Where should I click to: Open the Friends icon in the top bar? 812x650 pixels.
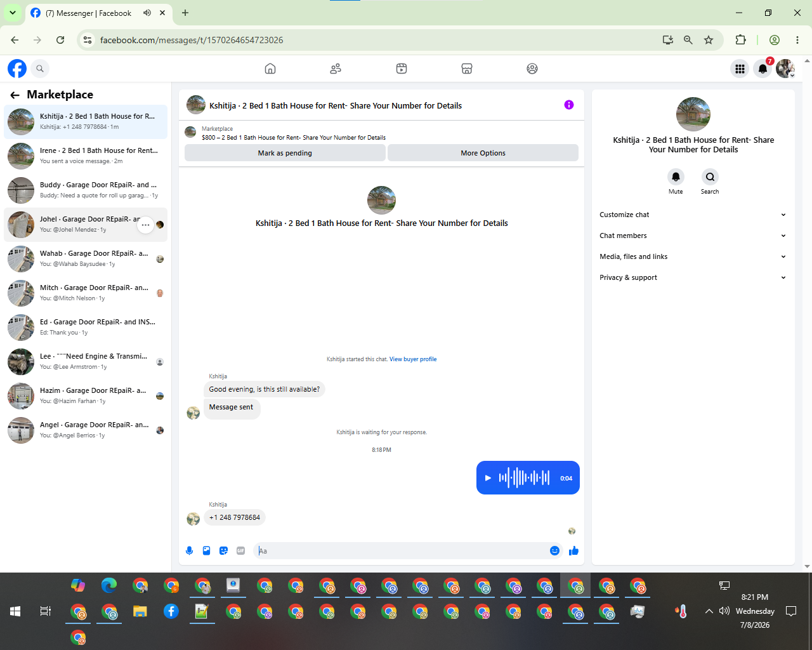(x=336, y=69)
